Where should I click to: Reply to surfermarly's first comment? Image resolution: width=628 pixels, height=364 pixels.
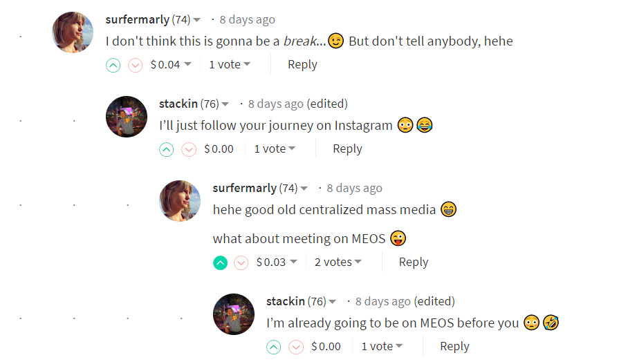[x=302, y=64]
